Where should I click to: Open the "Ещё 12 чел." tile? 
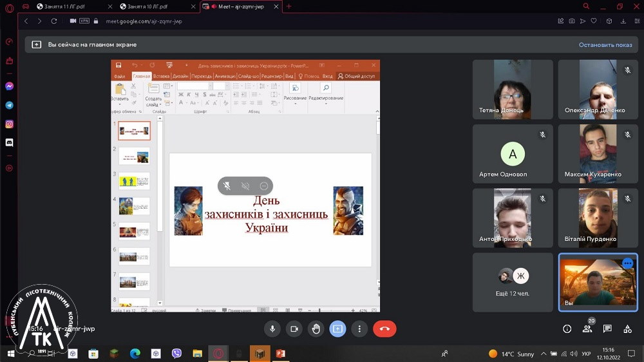(x=513, y=282)
